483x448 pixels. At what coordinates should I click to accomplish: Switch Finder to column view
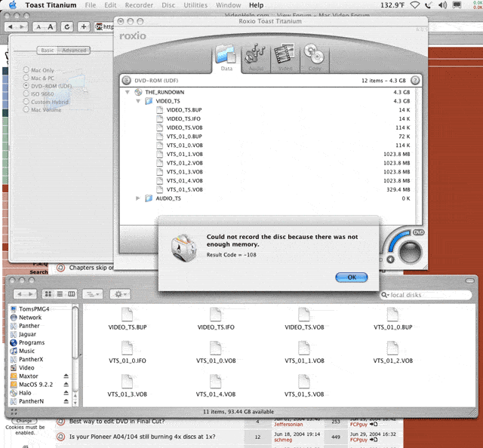(71, 294)
